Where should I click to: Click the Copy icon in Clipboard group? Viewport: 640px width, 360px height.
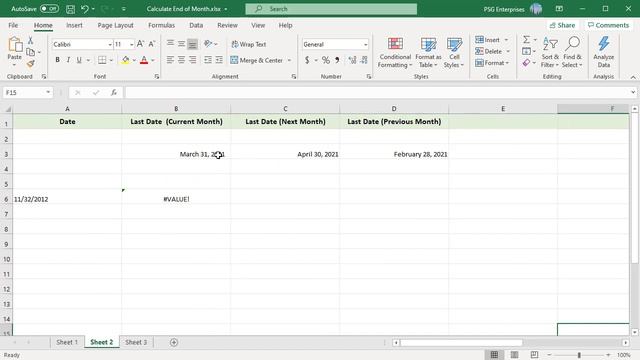coord(30,52)
